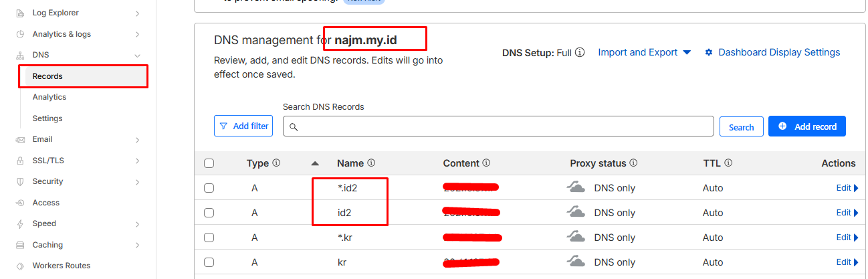
Task: Click the info icon beside Name column header
Action: tap(371, 163)
